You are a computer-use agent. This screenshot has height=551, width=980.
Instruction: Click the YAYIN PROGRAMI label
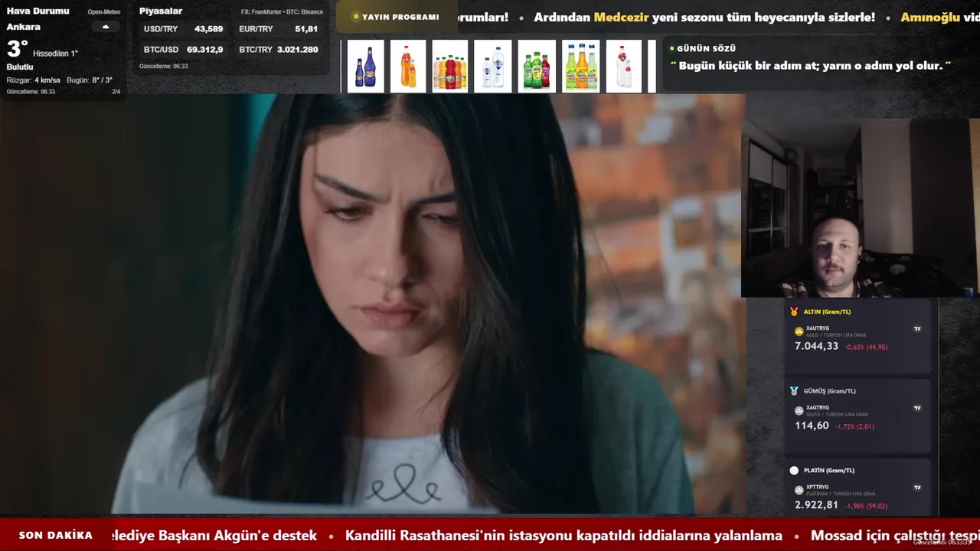tap(400, 17)
